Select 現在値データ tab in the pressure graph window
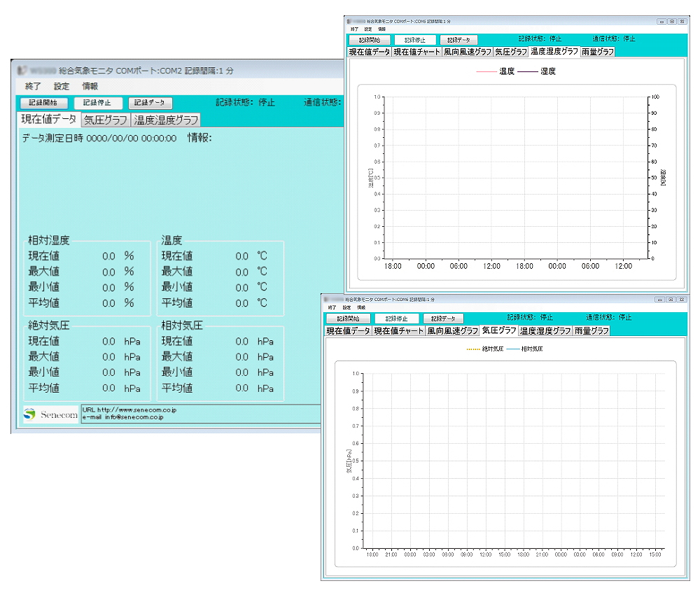 tap(348, 330)
